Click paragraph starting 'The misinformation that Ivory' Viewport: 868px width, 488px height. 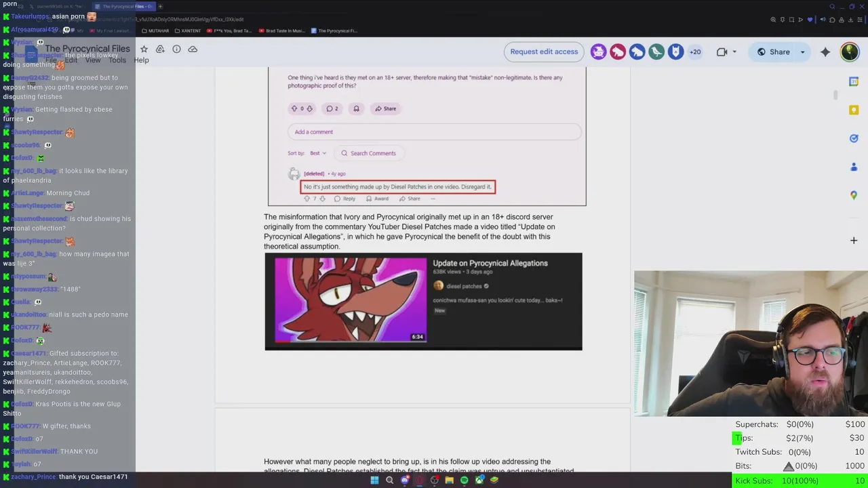[x=409, y=231]
